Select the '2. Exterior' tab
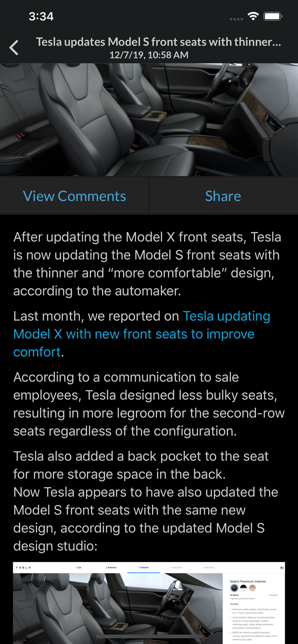This screenshot has width=298, height=644. pyautogui.click(x=111, y=567)
